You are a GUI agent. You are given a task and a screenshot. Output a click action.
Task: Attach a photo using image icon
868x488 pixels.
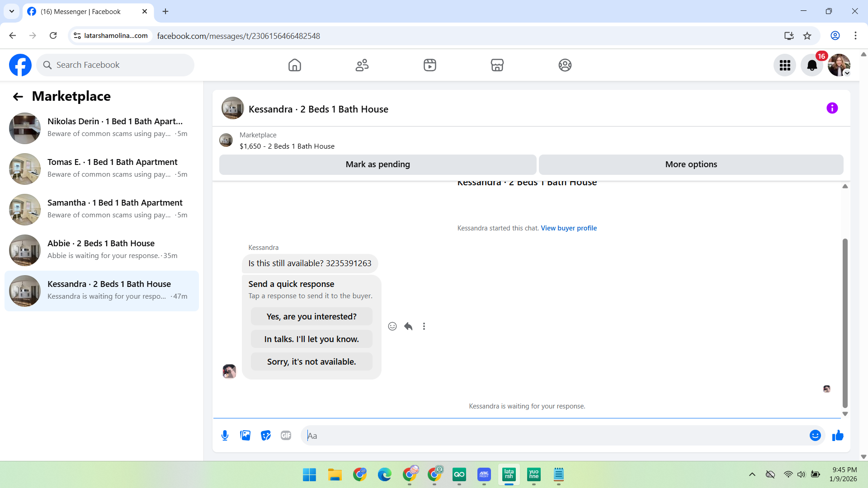tap(245, 436)
